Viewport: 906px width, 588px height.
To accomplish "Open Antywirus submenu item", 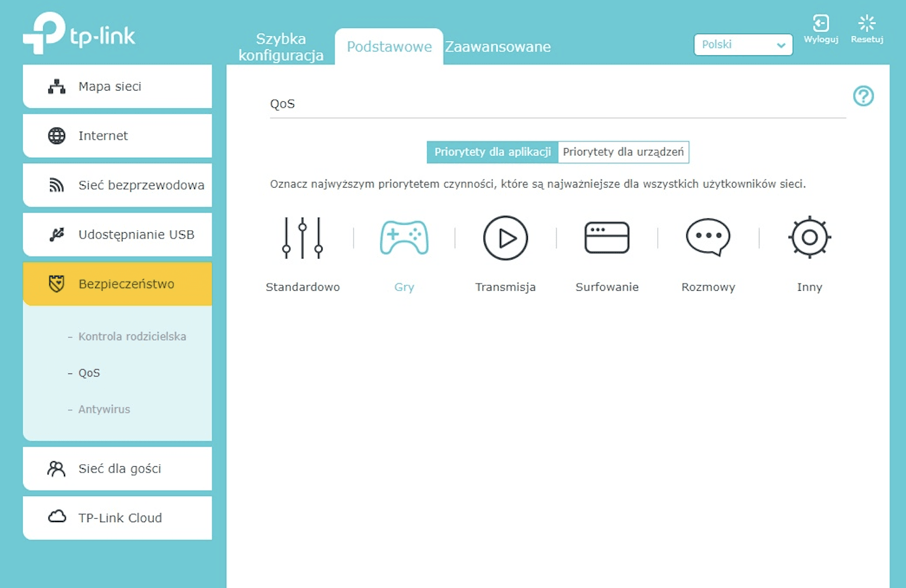I will tap(104, 409).
